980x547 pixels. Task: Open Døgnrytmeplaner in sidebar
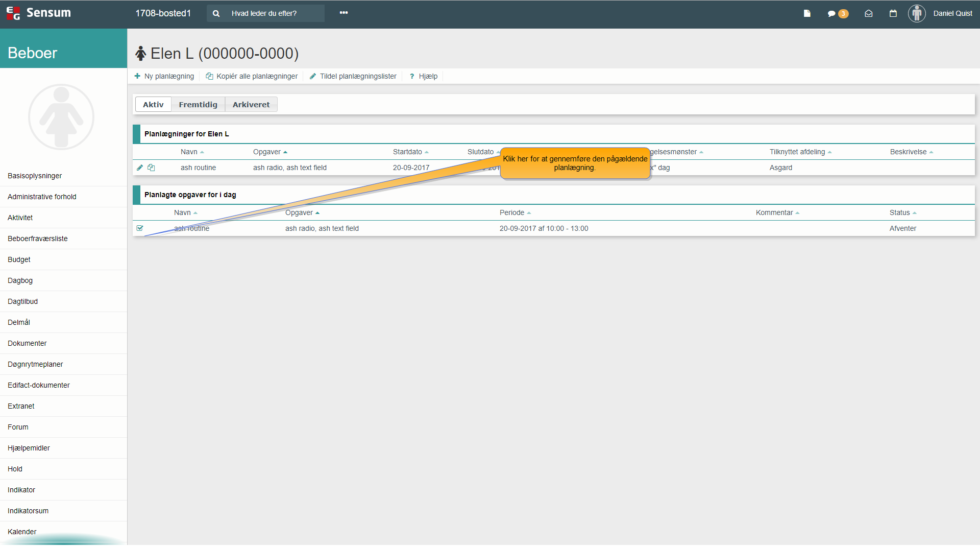pyautogui.click(x=63, y=364)
